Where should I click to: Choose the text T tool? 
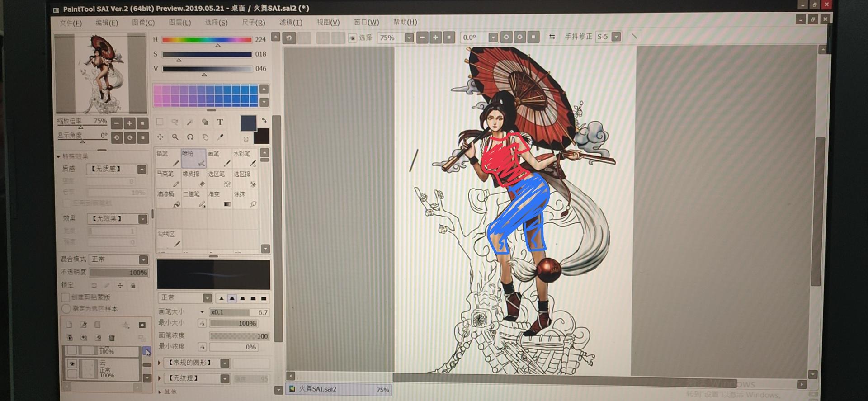click(x=220, y=122)
